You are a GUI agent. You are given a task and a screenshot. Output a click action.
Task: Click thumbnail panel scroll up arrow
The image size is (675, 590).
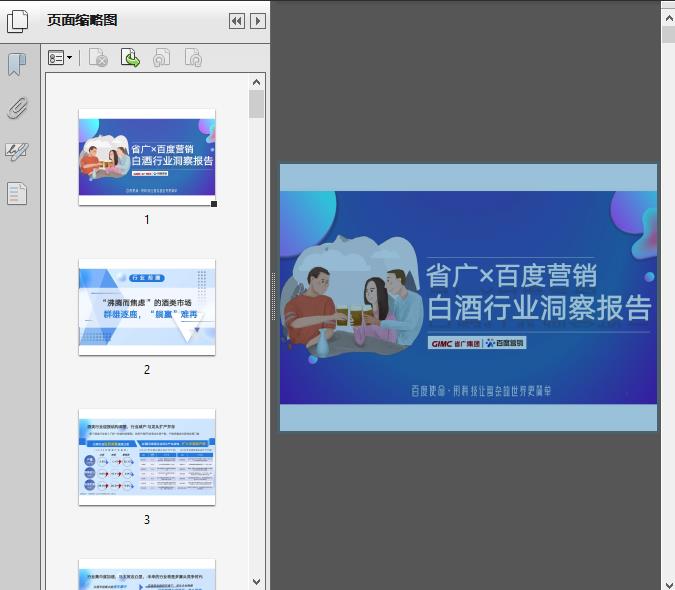(x=257, y=82)
